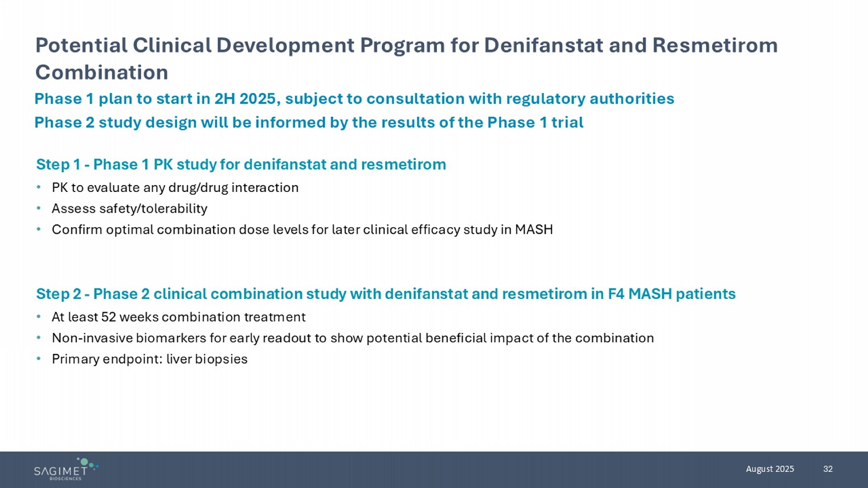Click the Assess safety/tolerability bullet
The image size is (868, 488).
(129, 209)
